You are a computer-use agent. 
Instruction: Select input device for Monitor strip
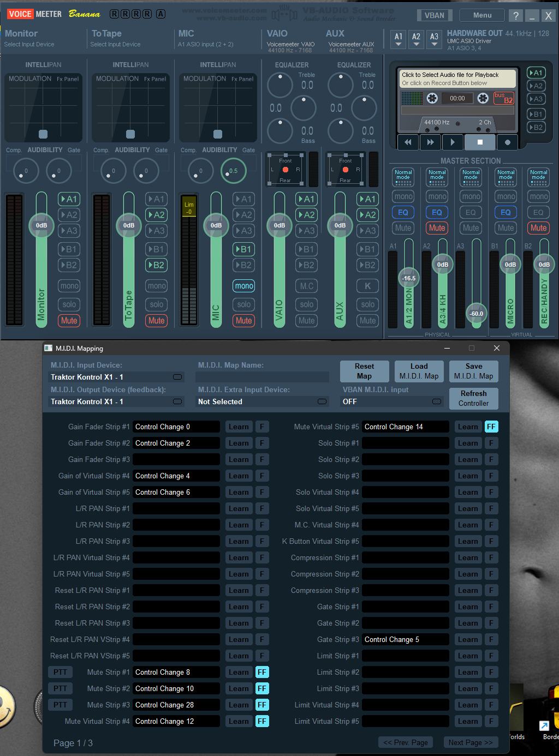pos(29,44)
